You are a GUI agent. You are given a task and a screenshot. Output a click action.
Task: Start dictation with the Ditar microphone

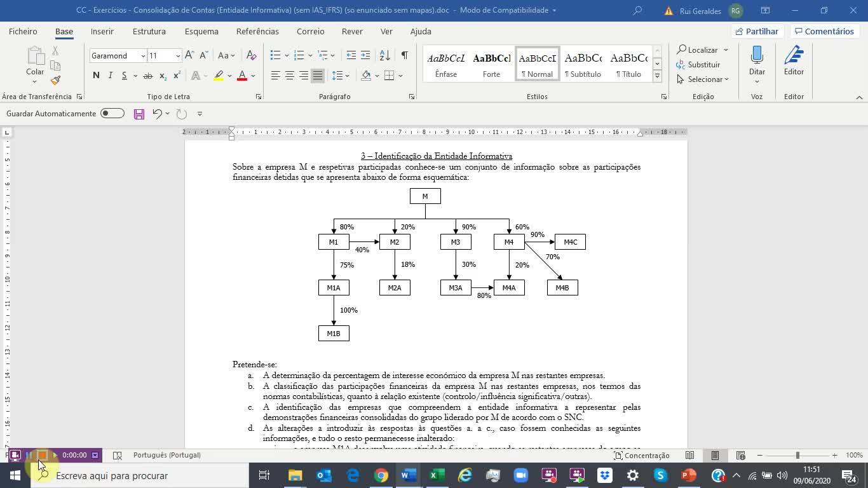(x=757, y=60)
